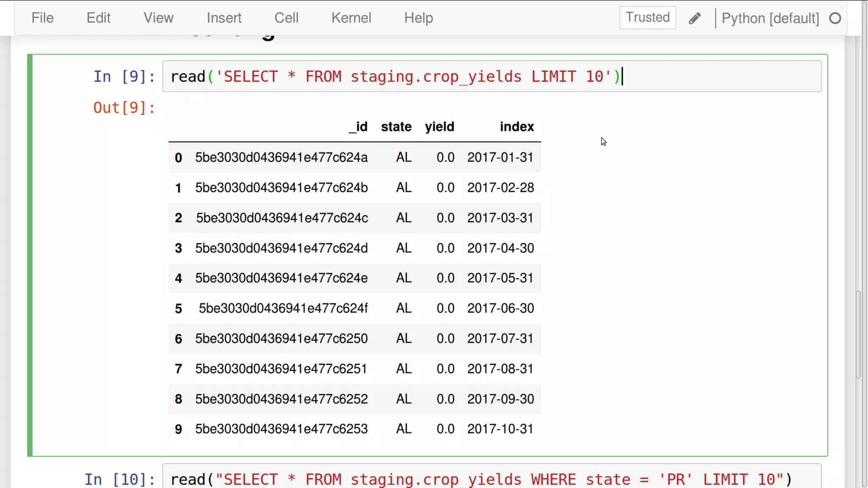Click the Python [default] kernel name

point(770,18)
